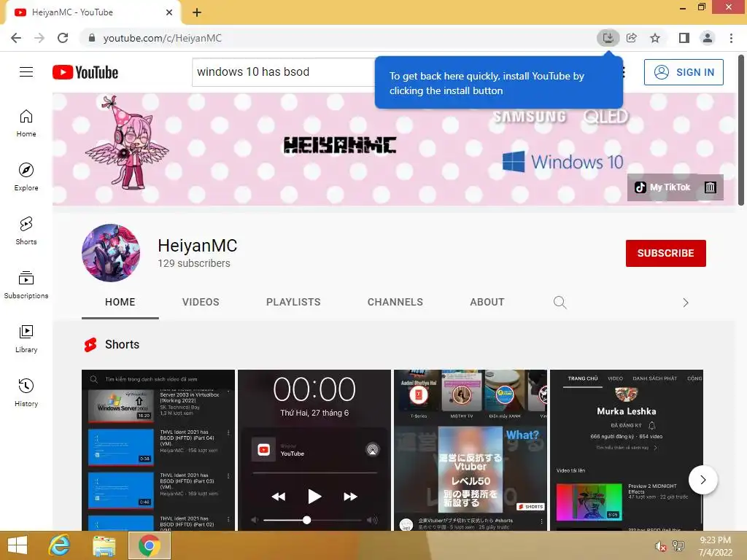
Task: Open the Vtuber Short thumbnail
Action: (471, 450)
